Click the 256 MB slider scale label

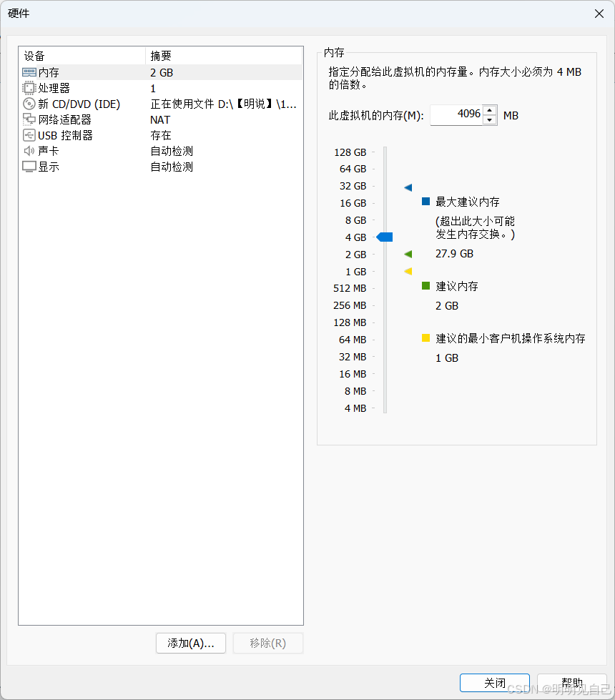350,305
